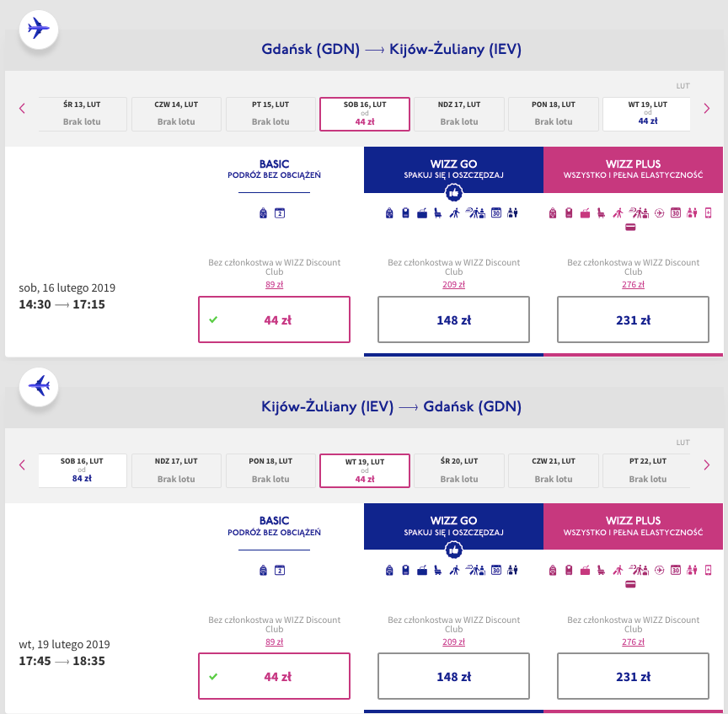
Task: Click outbound WIZZ PLUS pink seat icon
Action: pyautogui.click(x=602, y=213)
